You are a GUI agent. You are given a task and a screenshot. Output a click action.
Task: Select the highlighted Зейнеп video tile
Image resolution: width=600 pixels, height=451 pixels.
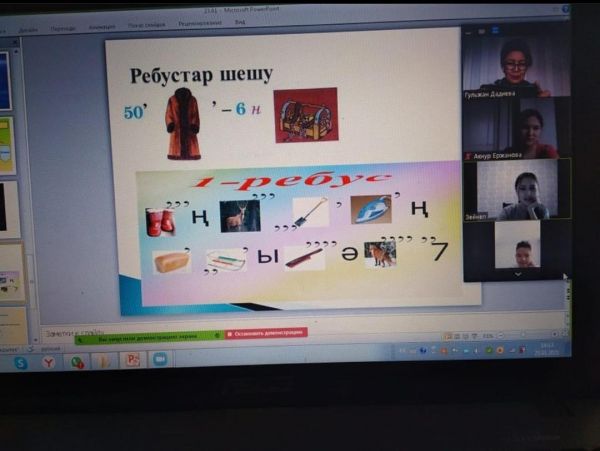pyautogui.click(x=516, y=189)
